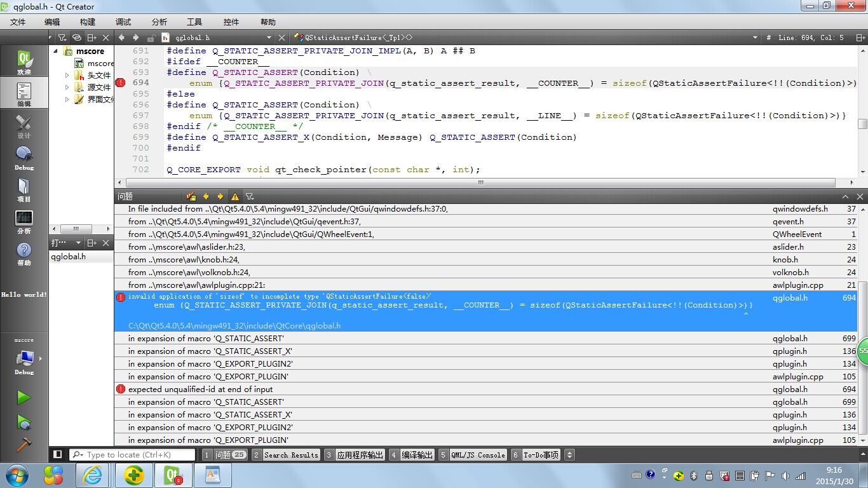Open the Windows Start menu

tap(17, 475)
